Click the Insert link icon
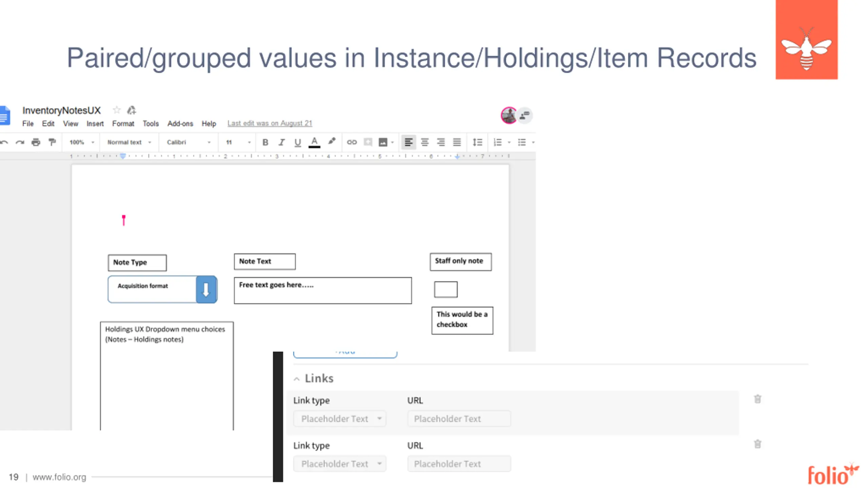Image resolution: width=868 pixels, height=488 pixels. coord(352,142)
